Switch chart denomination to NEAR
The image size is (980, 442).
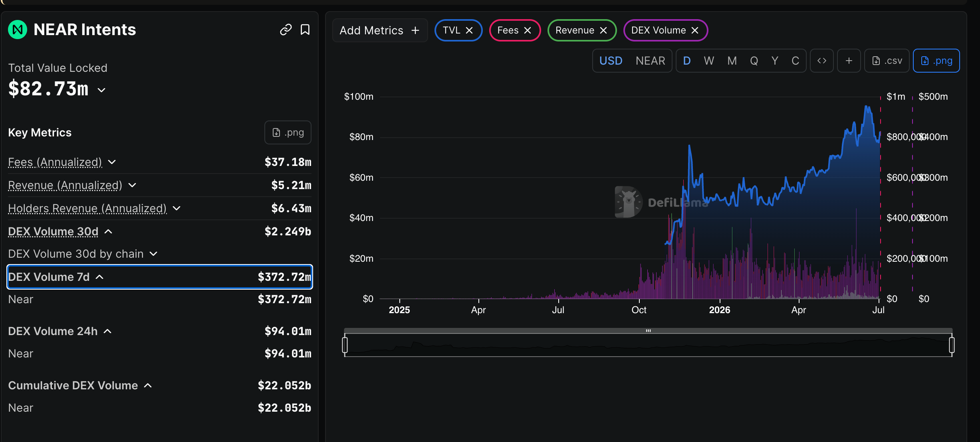[x=651, y=61]
